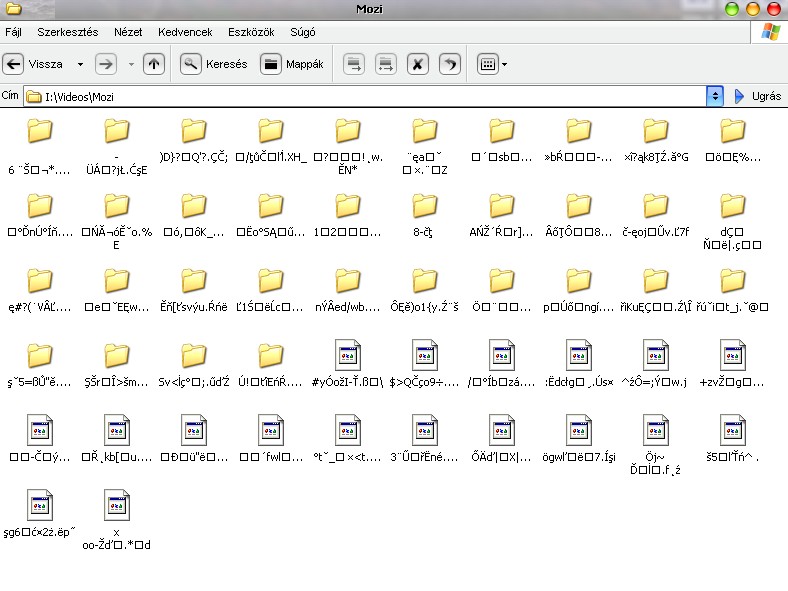The image size is (788, 591).
Task: Select the folder named Ěň[ťsvýu.Ŕńë
Action: click(x=193, y=291)
